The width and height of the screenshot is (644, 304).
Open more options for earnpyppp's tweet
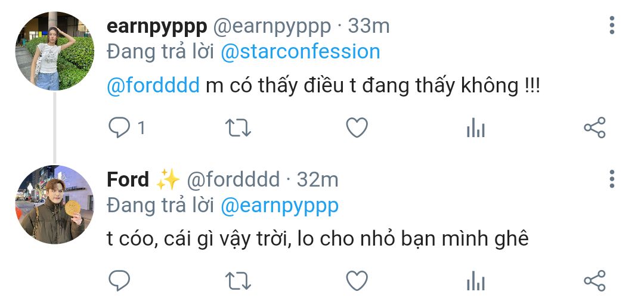[x=612, y=26]
